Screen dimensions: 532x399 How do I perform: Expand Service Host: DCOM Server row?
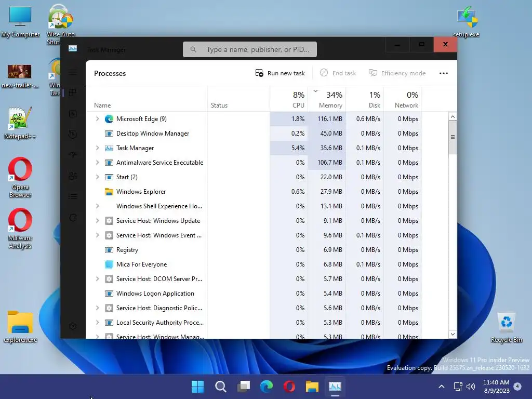97,279
